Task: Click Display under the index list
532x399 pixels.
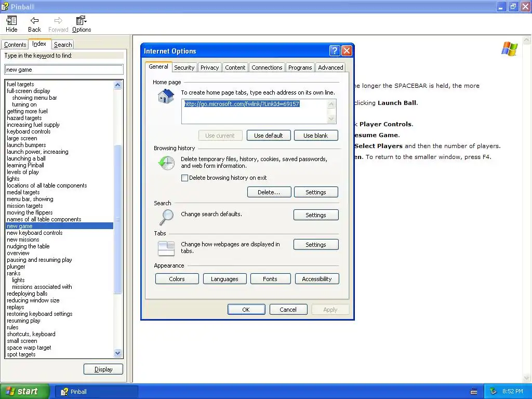Action: (x=103, y=369)
